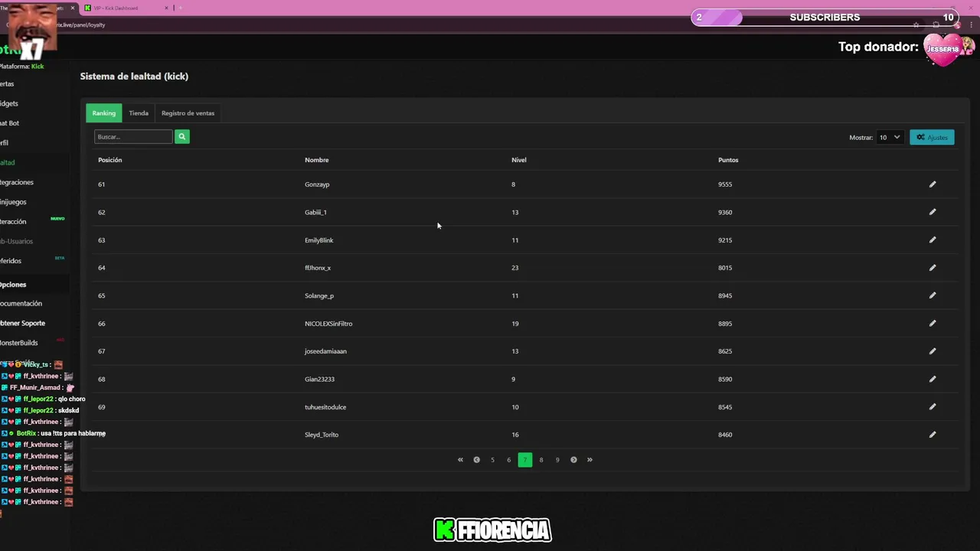Click the name Gonzayp in the table
Screen dimensions: 980x551
tap(317, 184)
